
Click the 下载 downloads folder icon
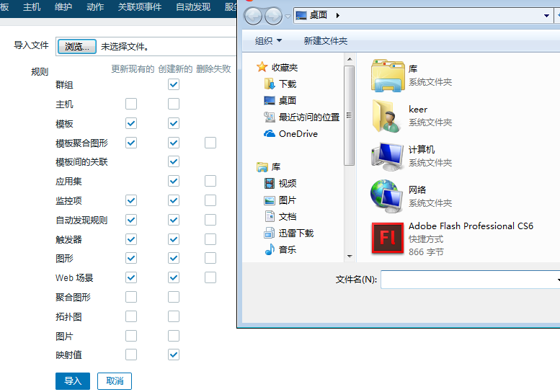coord(270,84)
